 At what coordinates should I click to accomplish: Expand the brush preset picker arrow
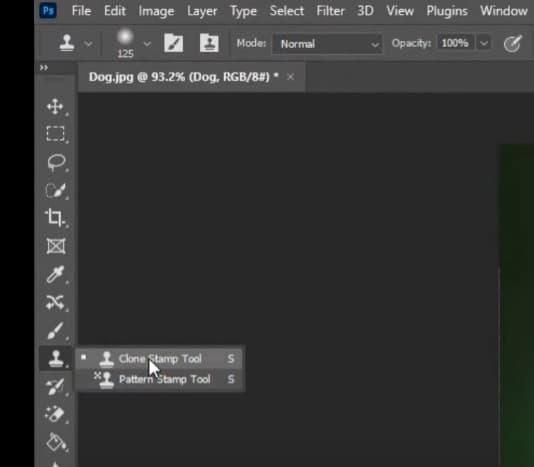click(147, 44)
